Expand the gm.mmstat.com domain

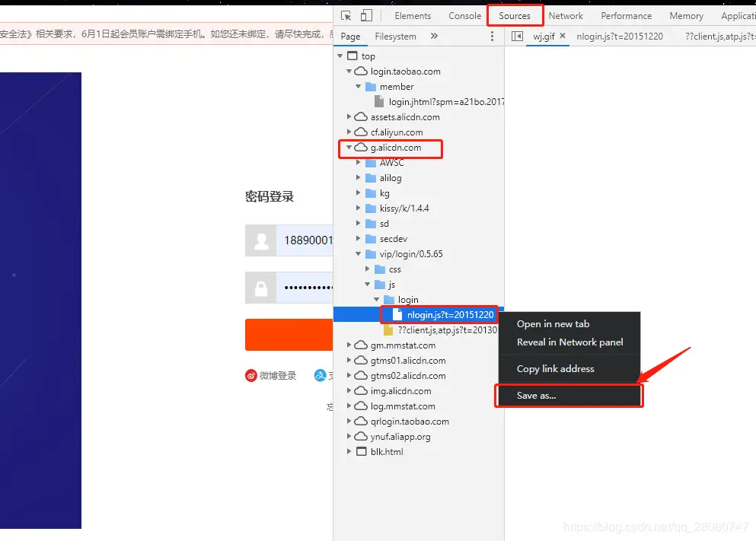coord(349,345)
